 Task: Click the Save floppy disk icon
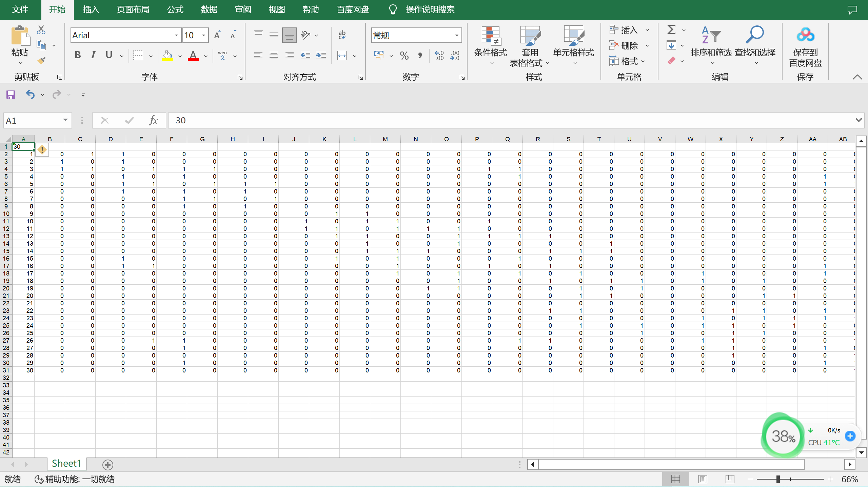coord(11,95)
